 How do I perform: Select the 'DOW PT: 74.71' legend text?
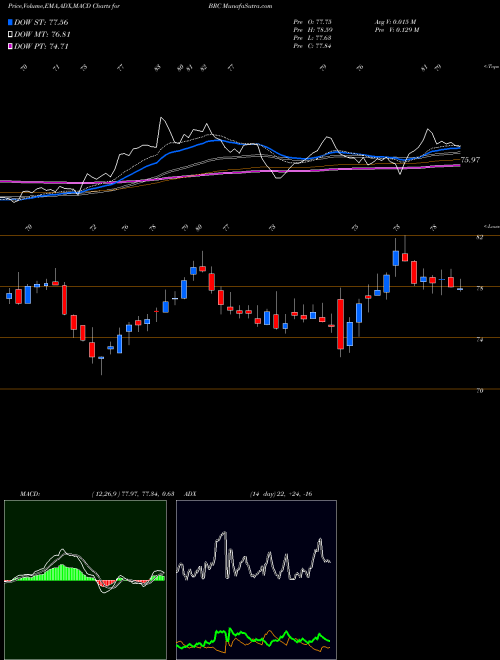[41, 46]
